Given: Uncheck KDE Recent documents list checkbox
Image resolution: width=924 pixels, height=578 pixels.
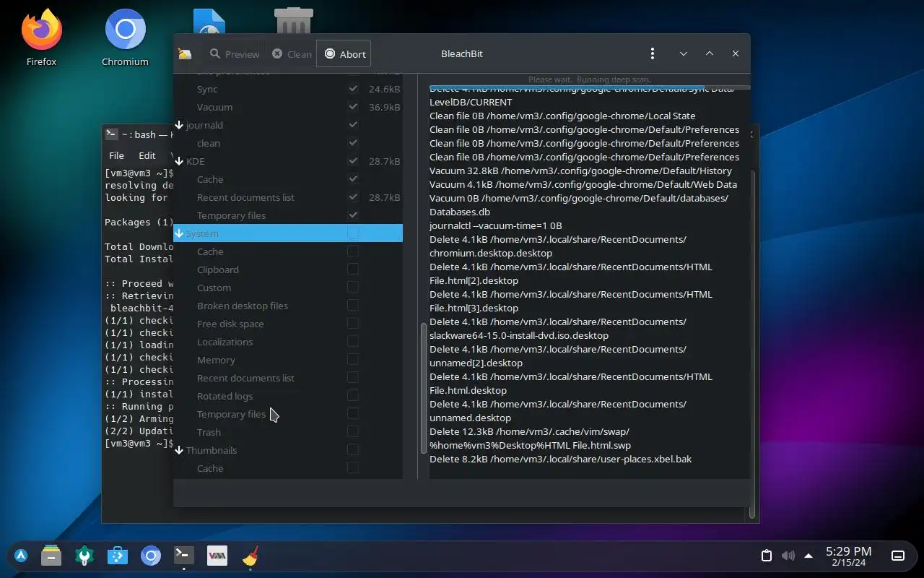Looking at the screenshot, I should point(353,197).
